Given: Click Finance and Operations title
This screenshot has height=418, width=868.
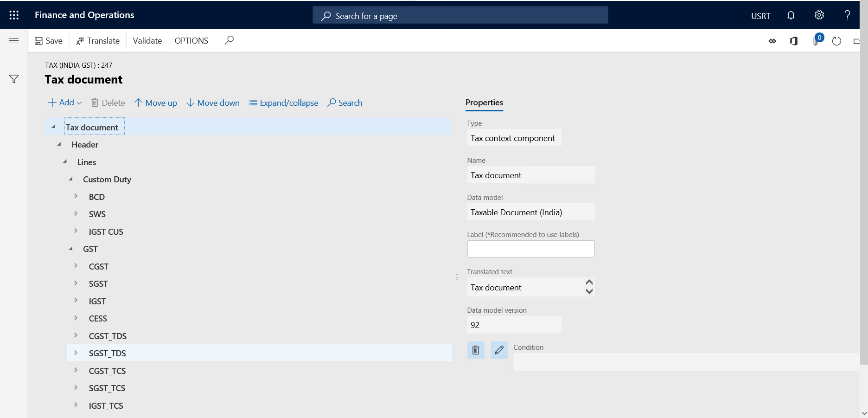Looking at the screenshot, I should [x=84, y=15].
